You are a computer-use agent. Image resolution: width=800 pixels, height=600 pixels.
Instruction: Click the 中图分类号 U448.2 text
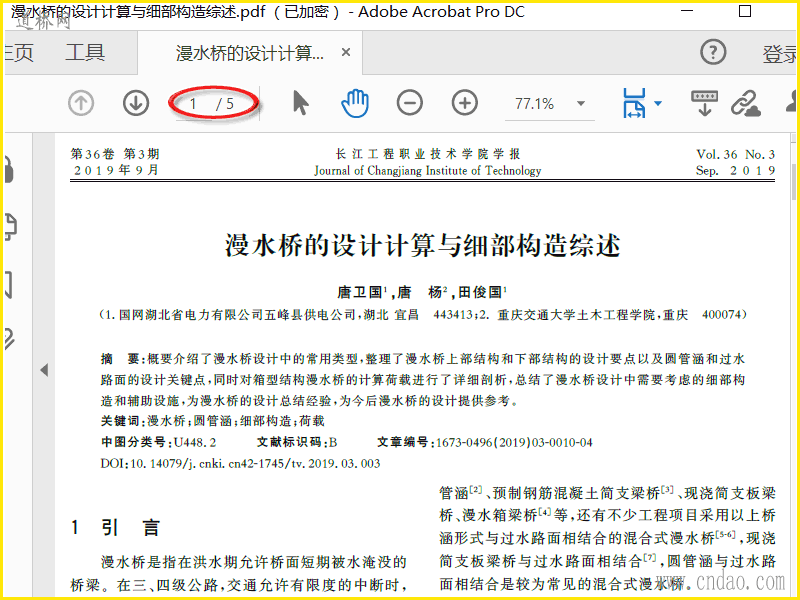tap(158, 442)
